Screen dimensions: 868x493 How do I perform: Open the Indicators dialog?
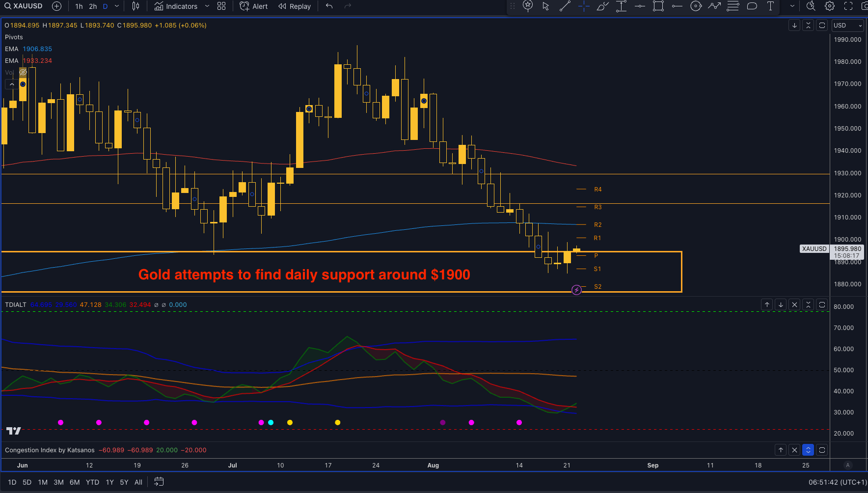point(176,6)
